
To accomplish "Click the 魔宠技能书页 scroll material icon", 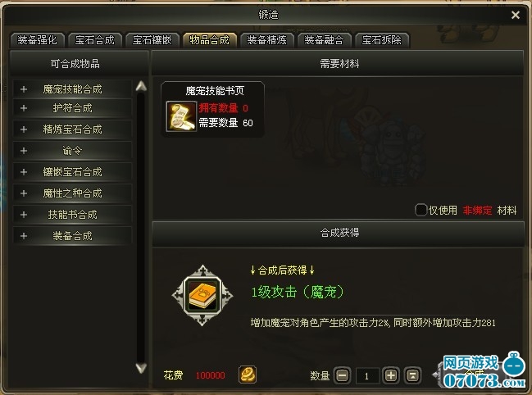I will click(181, 116).
